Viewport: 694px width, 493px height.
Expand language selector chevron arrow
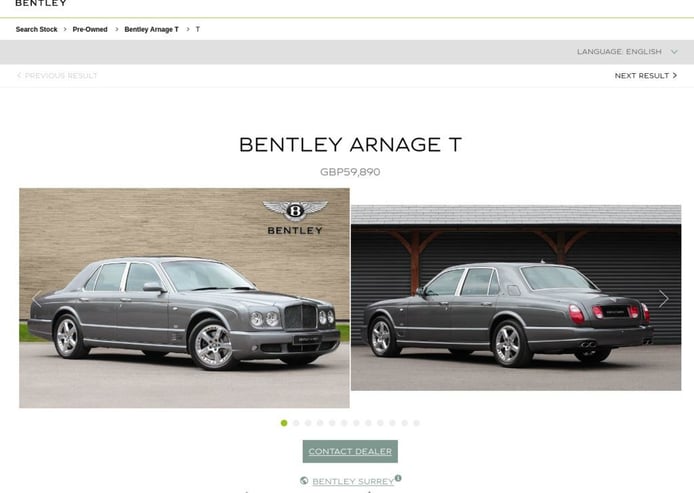[x=674, y=52]
